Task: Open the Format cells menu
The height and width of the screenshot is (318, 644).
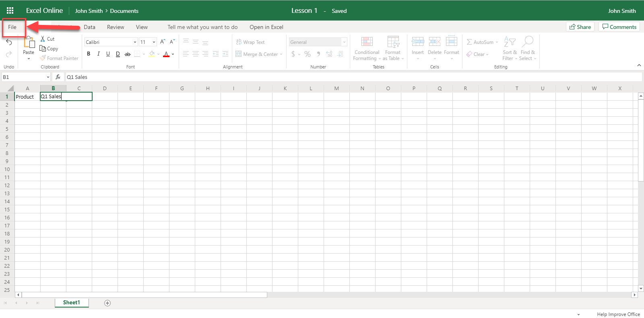Action: [452, 48]
